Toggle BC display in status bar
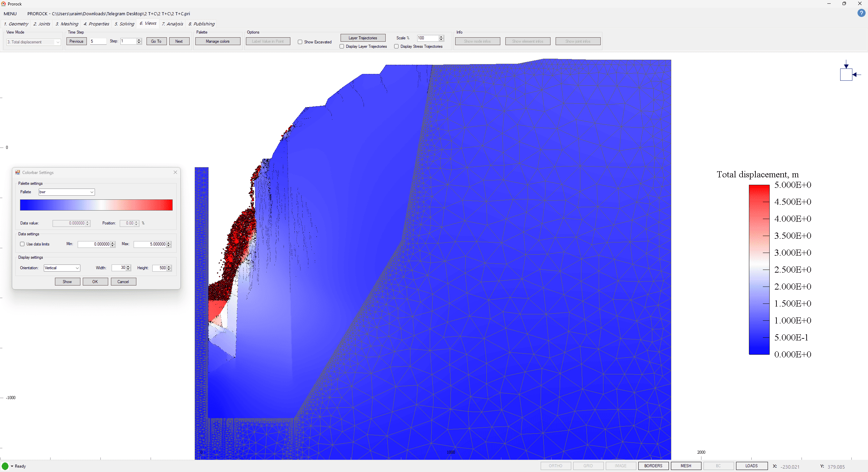The height and width of the screenshot is (472, 868). click(x=718, y=466)
